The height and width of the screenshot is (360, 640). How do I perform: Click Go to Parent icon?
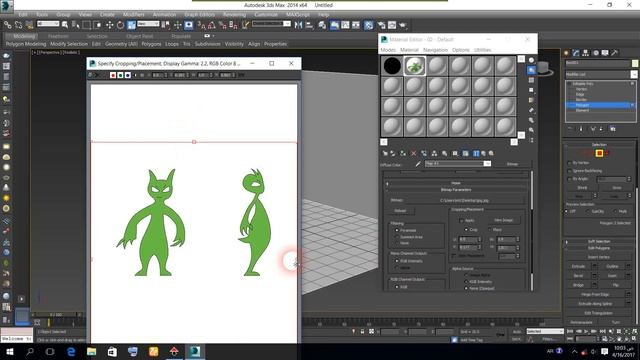click(484, 153)
